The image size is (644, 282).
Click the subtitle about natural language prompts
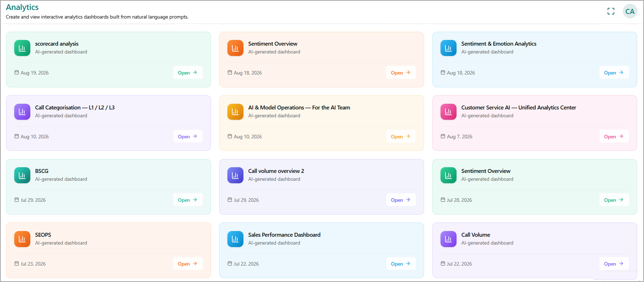(97, 17)
